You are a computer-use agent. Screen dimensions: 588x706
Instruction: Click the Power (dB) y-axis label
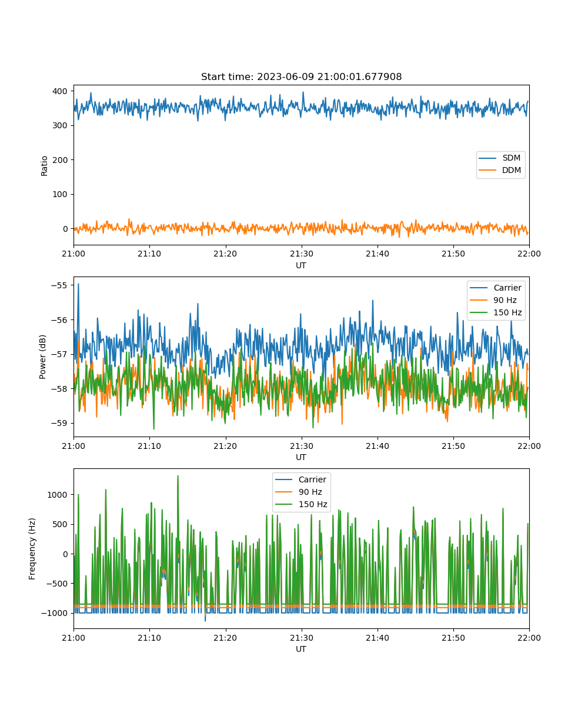[44, 357]
